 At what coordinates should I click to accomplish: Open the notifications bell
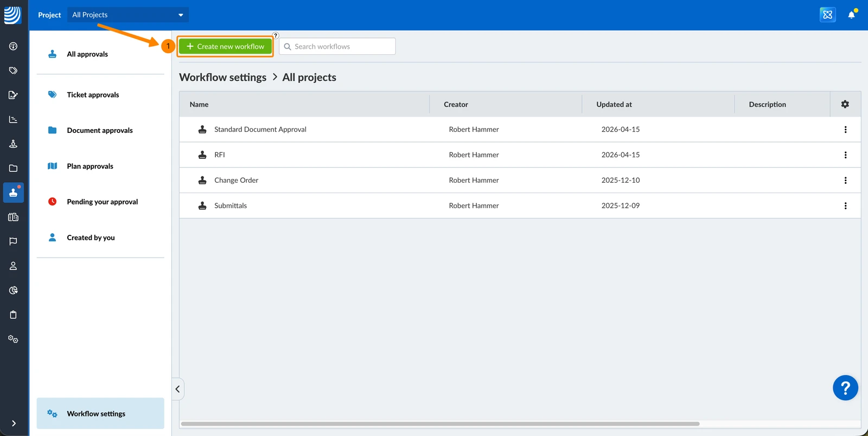(852, 15)
